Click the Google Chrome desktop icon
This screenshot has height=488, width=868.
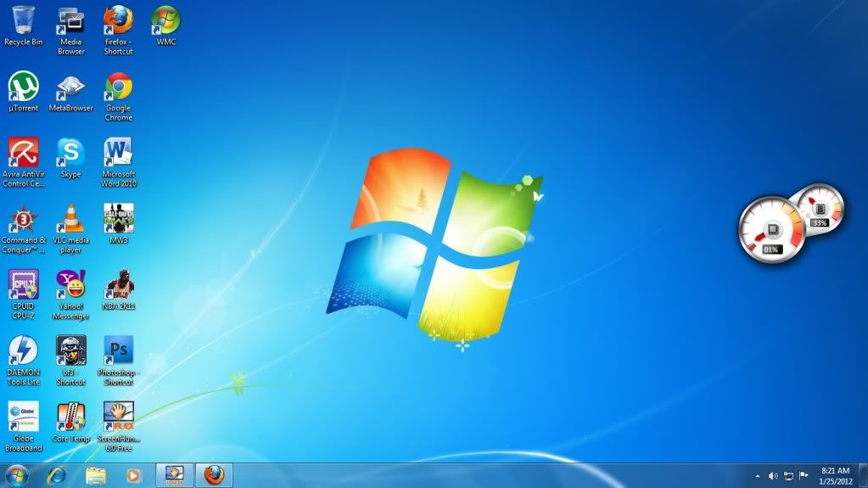118,86
